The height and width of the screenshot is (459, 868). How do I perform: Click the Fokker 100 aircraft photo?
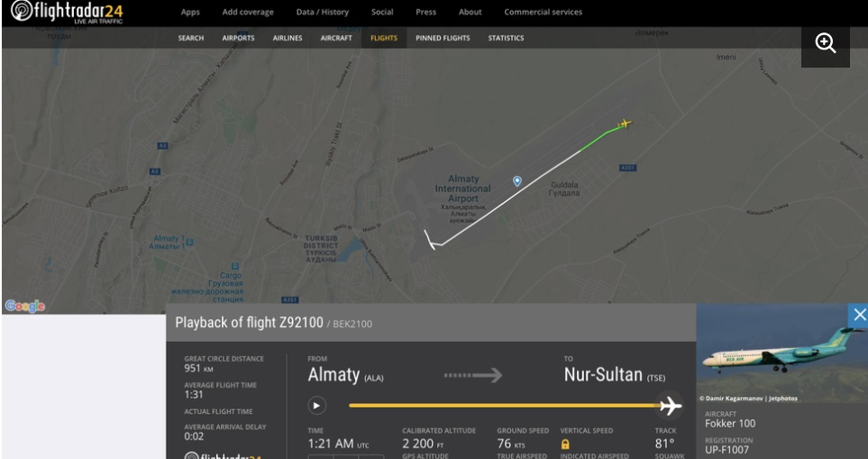[x=781, y=353]
